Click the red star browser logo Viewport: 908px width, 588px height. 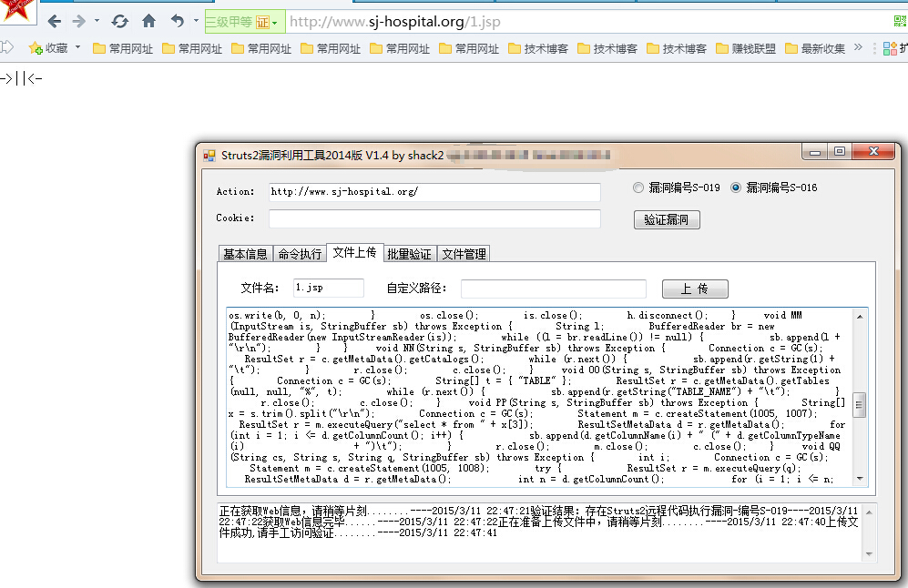[x=16, y=10]
